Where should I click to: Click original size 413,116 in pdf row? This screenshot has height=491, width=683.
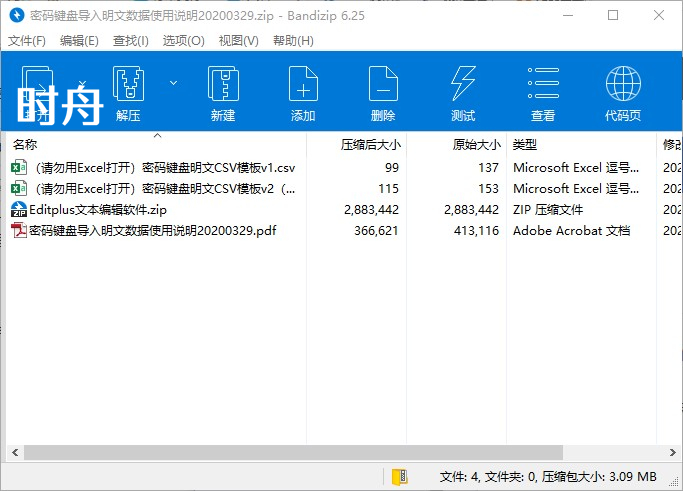pyautogui.click(x=476, y=231)
